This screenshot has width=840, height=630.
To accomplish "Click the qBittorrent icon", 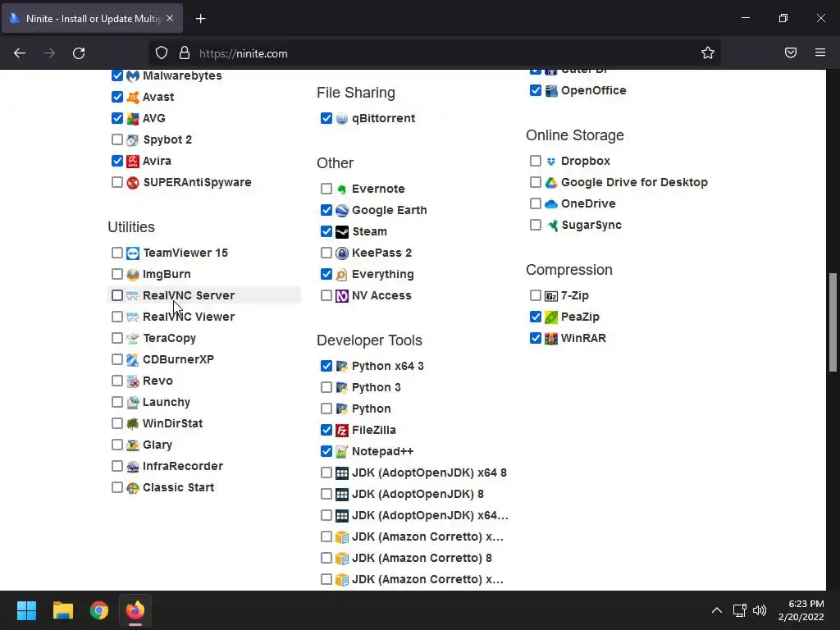I will click(x=342, y=118).
